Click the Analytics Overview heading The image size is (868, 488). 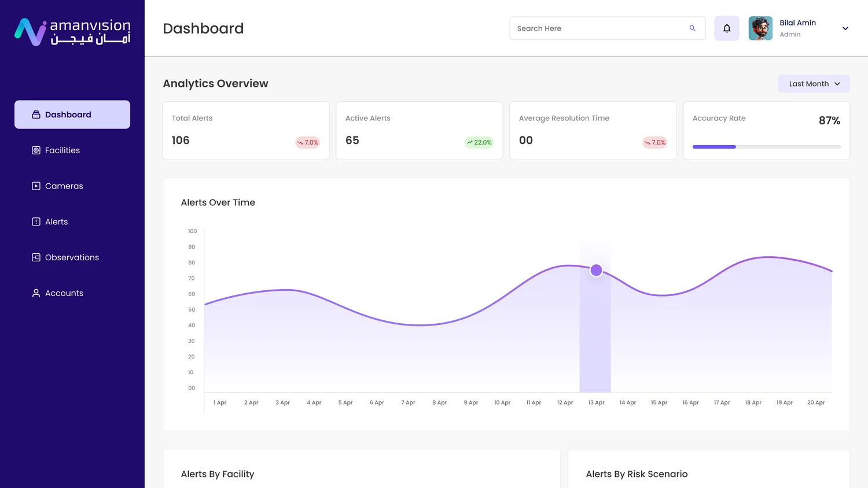point(215,83)
